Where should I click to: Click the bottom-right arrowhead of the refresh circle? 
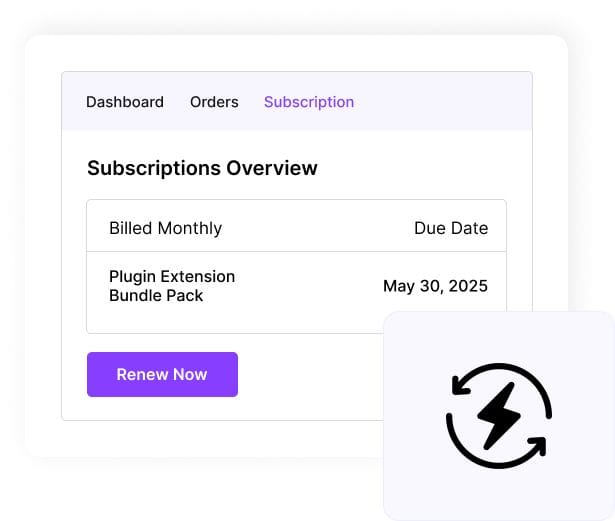[535, 443]
